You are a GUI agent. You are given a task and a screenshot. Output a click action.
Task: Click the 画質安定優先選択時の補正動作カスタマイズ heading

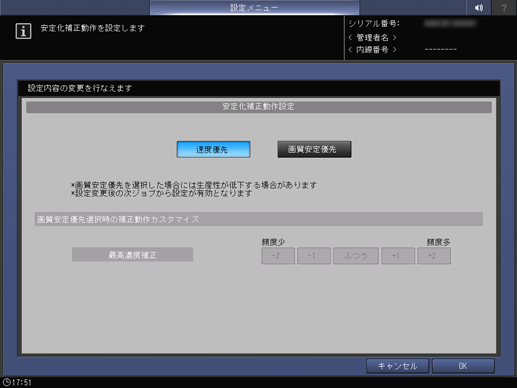tap(259, 219)
